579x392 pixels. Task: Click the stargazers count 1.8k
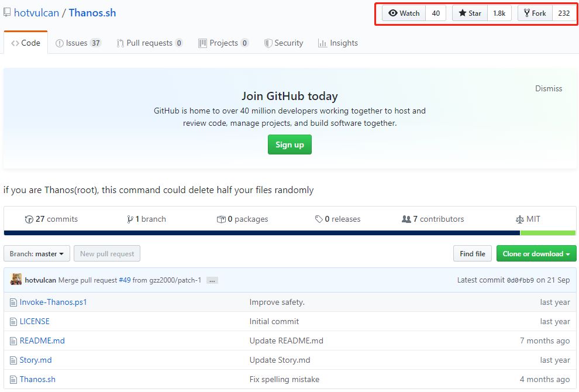pos(499,13)
